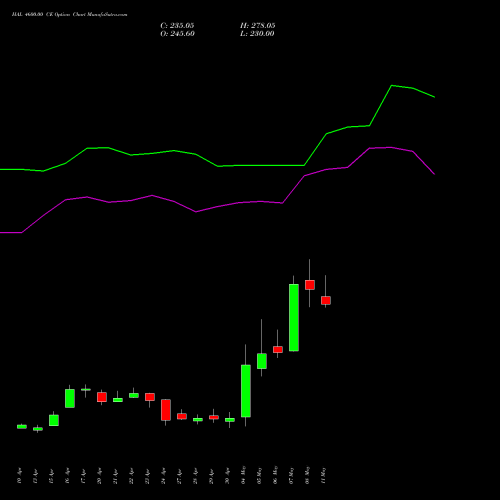
Task: Select the red candle for 20 Apr
Action: coord(102,397)
